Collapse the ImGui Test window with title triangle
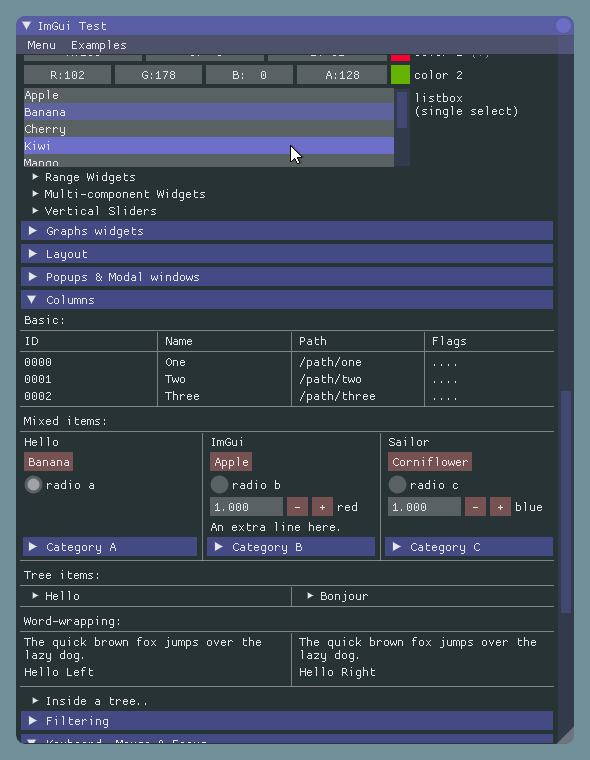 [27, 26]
